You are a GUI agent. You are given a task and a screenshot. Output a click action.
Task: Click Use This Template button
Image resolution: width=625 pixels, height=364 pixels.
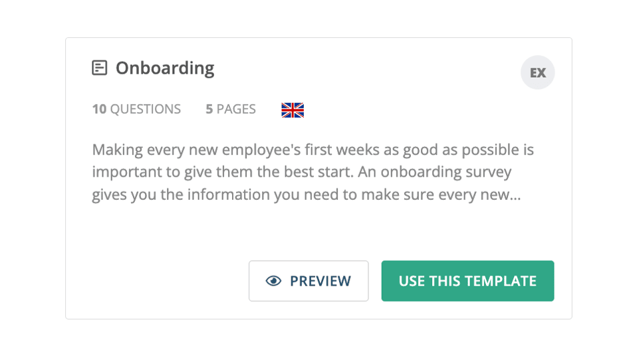(x=467, y=281)
